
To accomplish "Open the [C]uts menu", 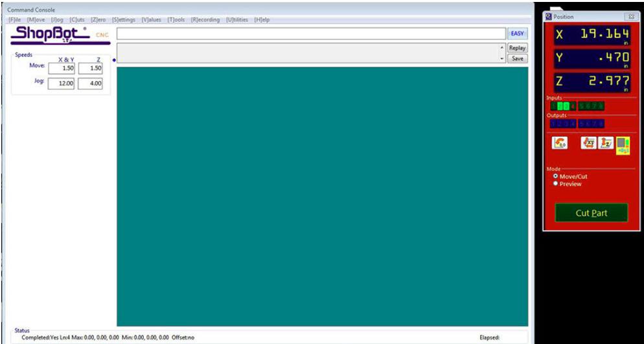I will click(77, 19).
